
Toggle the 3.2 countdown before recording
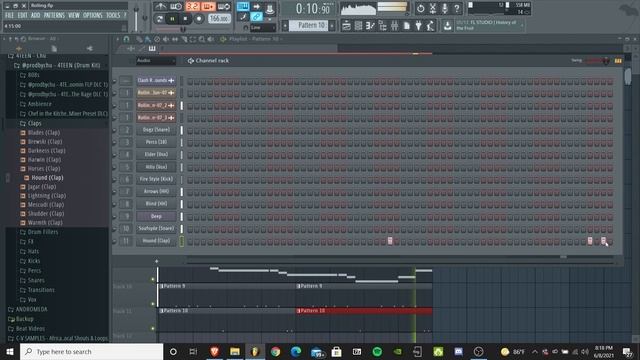click(x=192, y=7)
